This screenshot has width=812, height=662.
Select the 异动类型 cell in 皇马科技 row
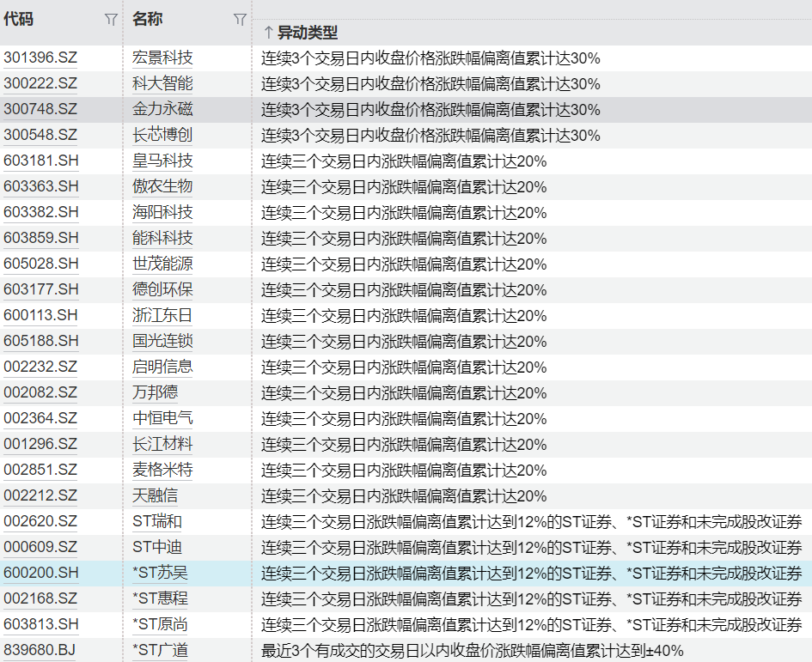tap(533, 161)
